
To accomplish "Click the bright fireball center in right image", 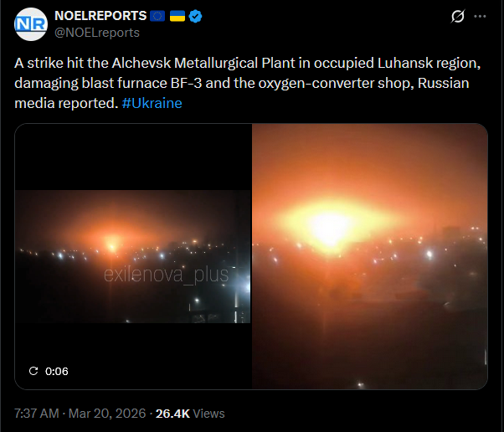I will pyautogui.click(x=331, y=227).
